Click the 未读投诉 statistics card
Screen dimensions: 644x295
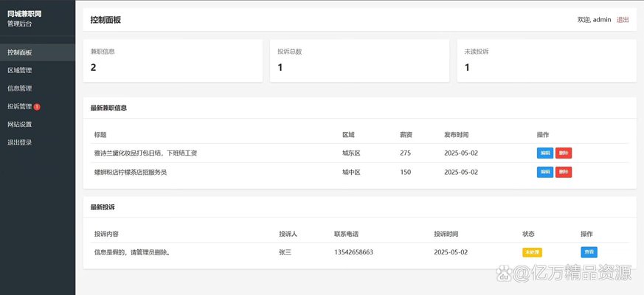point(547,60)
